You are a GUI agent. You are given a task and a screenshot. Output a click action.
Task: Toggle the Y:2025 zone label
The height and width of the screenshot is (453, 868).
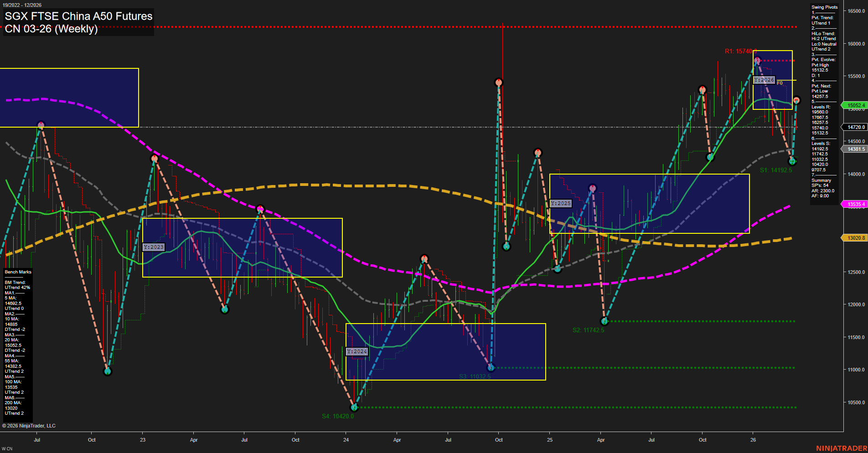pyautogui.click(x=561, y=203)
